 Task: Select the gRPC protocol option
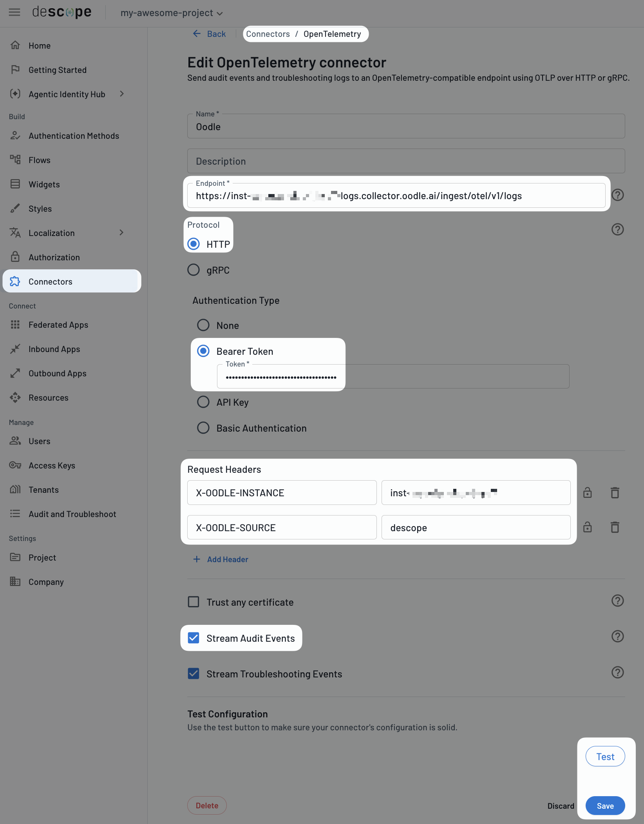click(x=194, y=270)
